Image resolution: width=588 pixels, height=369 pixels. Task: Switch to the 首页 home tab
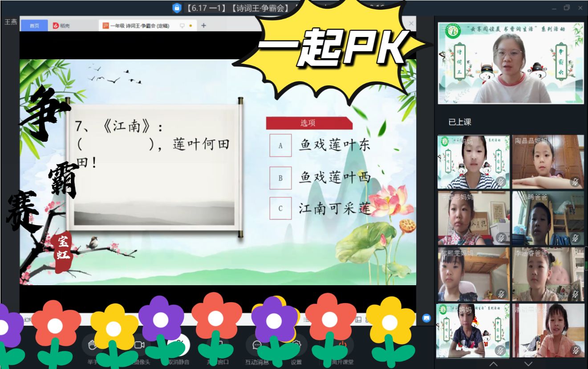(34, 26)
